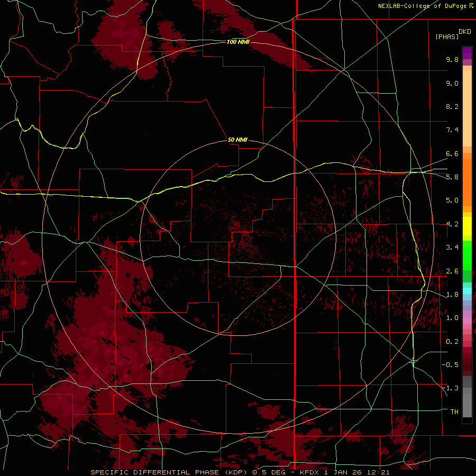Click the 50 NMI range ring label

tap(237, 140)
